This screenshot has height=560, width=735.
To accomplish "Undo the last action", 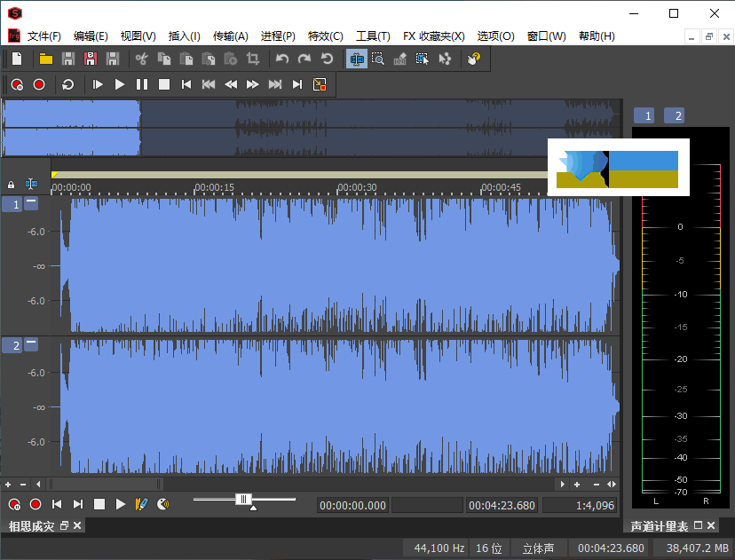I will [281, 59].
